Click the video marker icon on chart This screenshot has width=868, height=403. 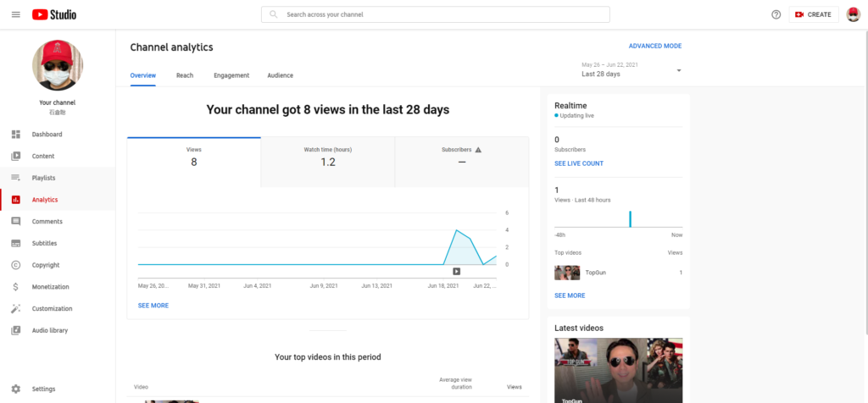tap(456, 271)
